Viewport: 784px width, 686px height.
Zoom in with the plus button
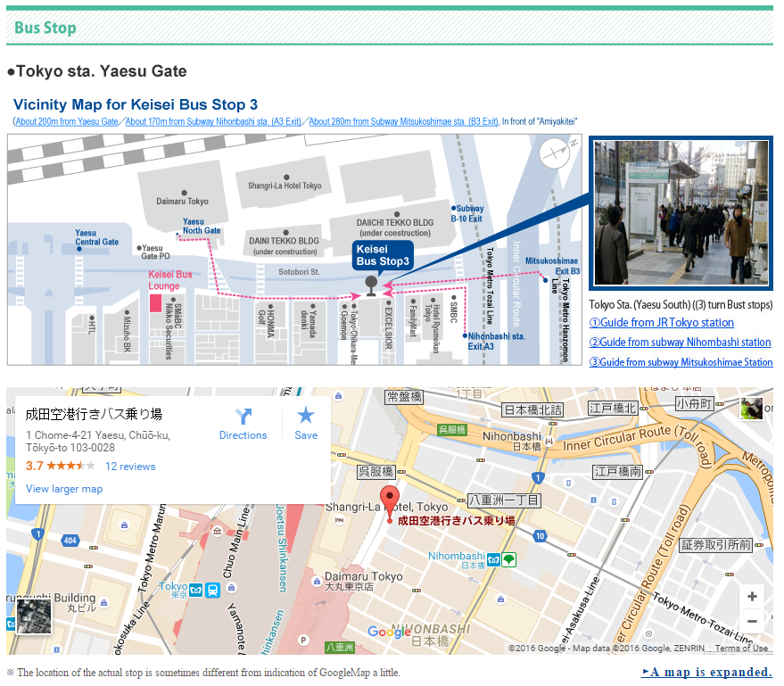(752, 597)
